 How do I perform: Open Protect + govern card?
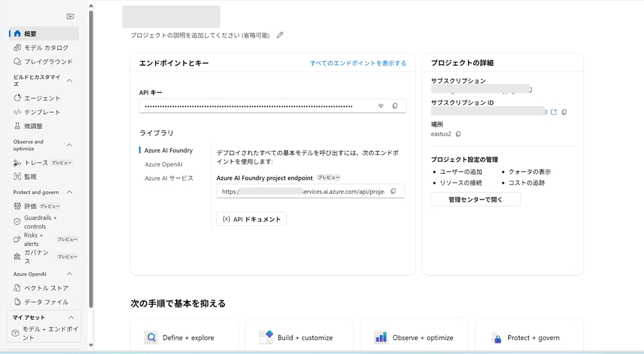tap(529, 336)
